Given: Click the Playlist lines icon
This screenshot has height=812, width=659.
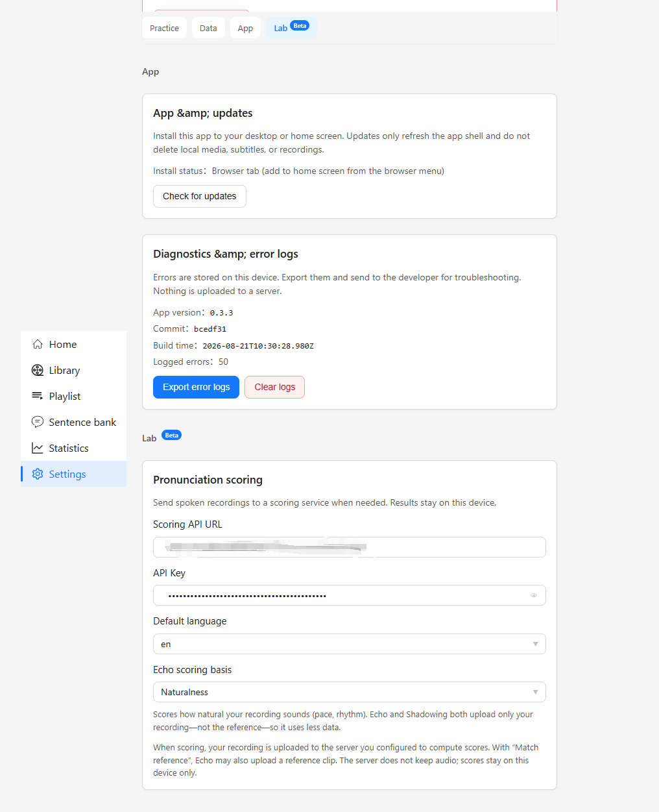Looking at the screenshot, I should coord(38,396).
